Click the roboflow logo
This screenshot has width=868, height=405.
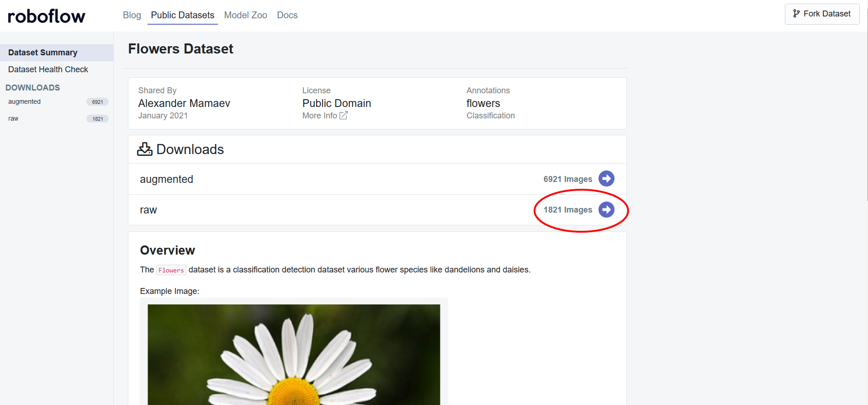coord(47,16)
